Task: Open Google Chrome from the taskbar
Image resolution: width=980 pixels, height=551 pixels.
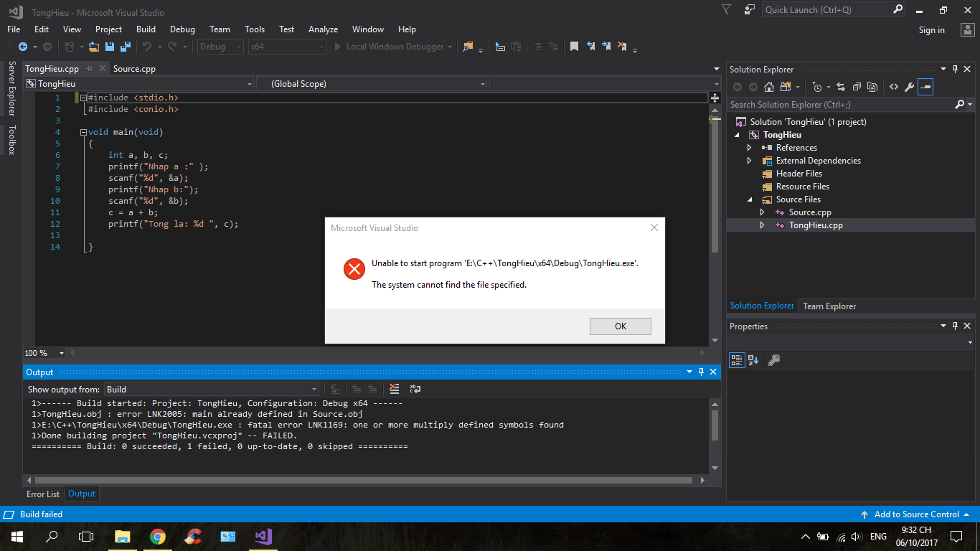Action: tap(158, 537)
